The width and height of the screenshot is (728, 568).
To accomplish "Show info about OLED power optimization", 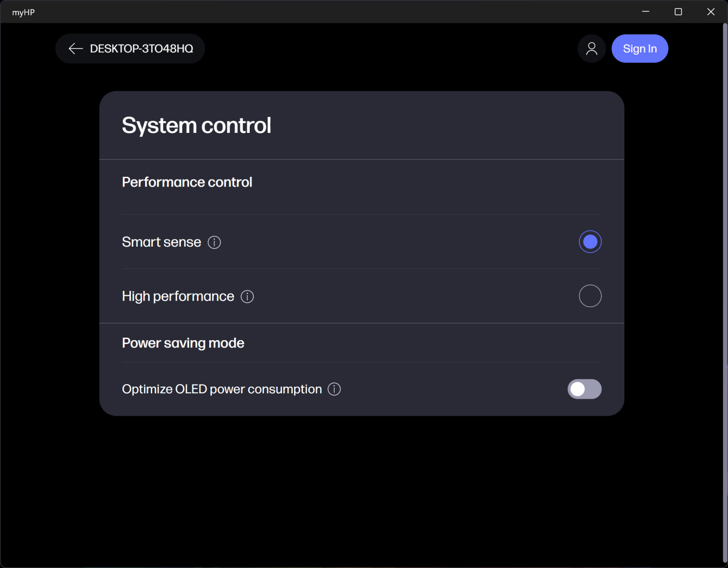I will point(334,389).
